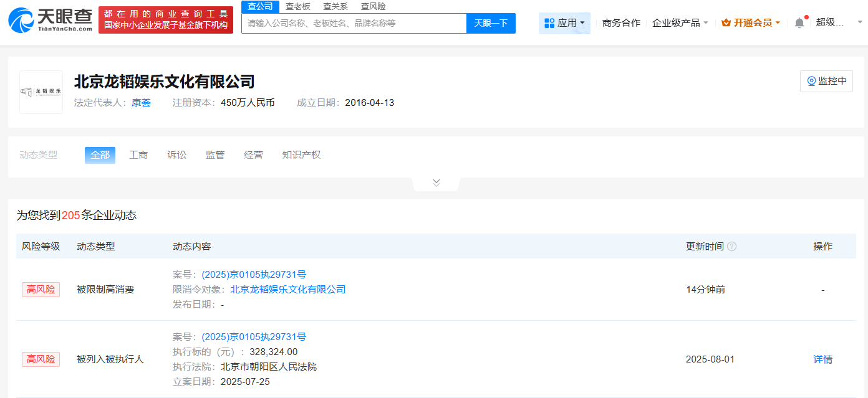Expand the filter panel with double chevron
Screen dimensions: 868x398
[436, 182]
